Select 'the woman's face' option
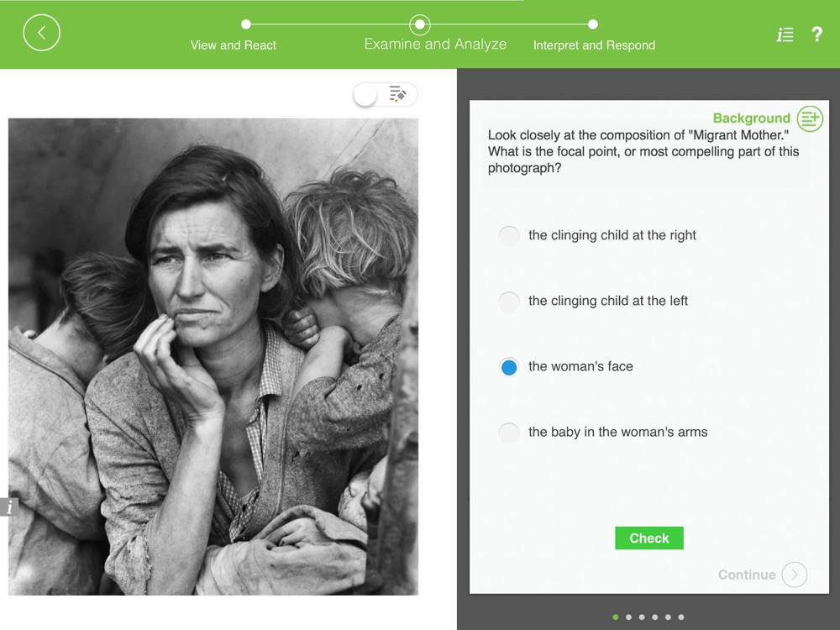This screenshot has height=630, width=840. tap(565, 367)
